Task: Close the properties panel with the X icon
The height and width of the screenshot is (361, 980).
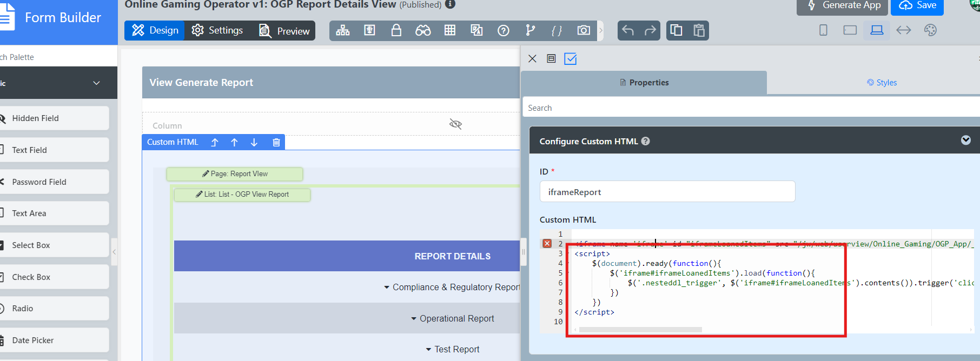Action: (x=532, y=58)
